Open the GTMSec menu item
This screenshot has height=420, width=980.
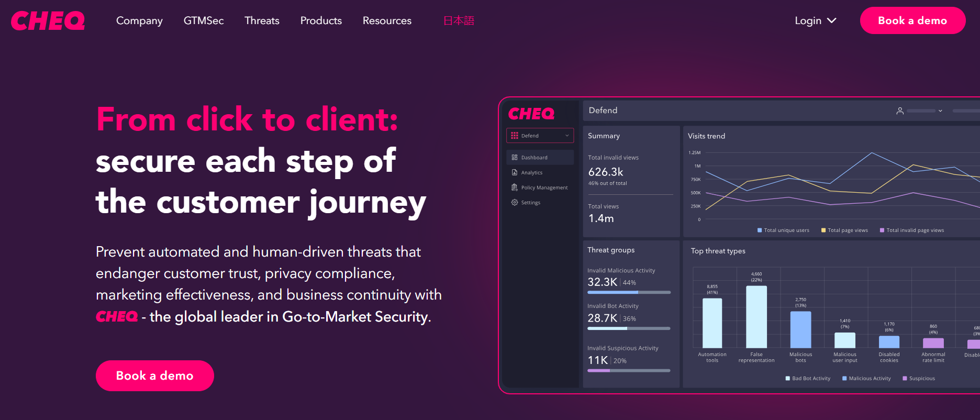click(204, 20)
